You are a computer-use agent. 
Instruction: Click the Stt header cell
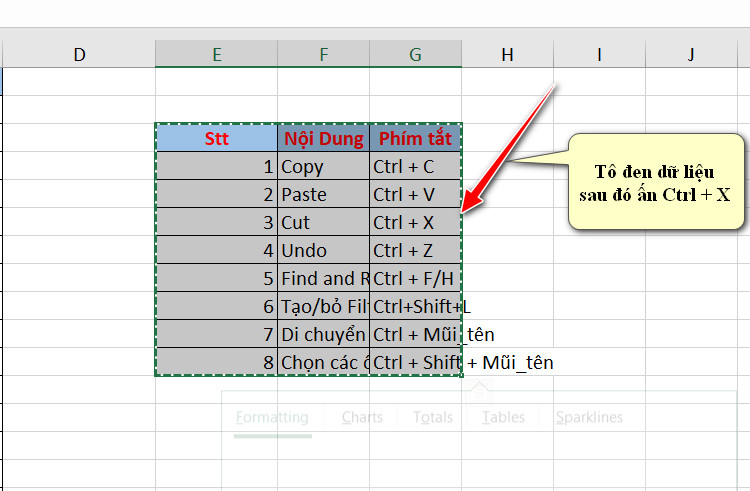click(217, 138)
